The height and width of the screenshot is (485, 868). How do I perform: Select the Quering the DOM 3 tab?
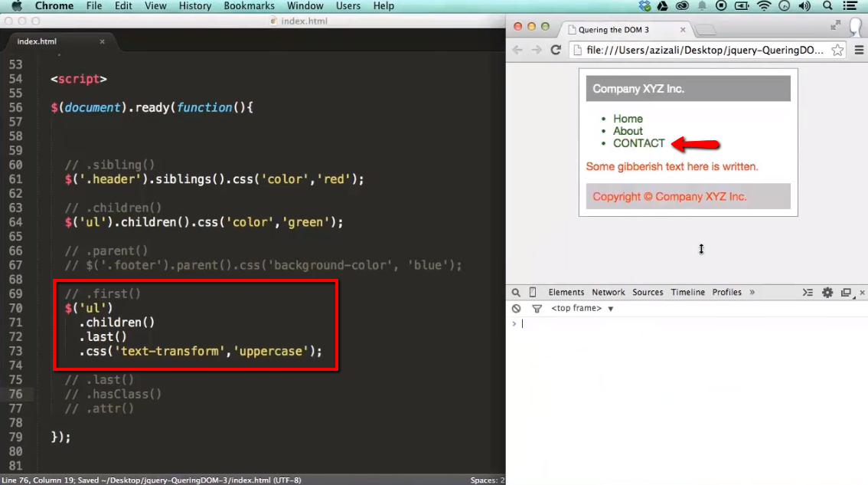tap(623, 30)
